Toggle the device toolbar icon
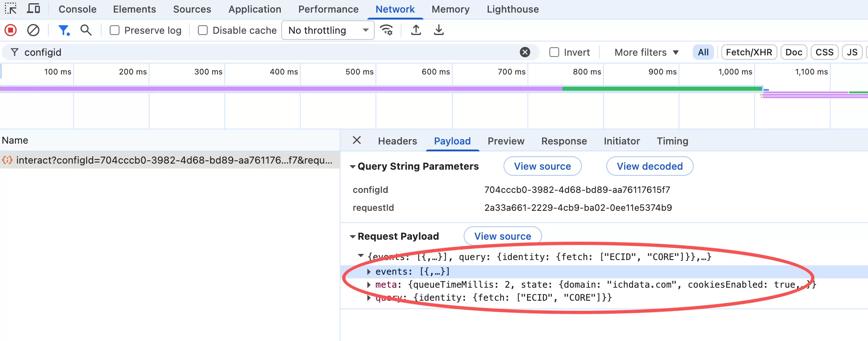 pyautogui.click(x=33, y=9)
